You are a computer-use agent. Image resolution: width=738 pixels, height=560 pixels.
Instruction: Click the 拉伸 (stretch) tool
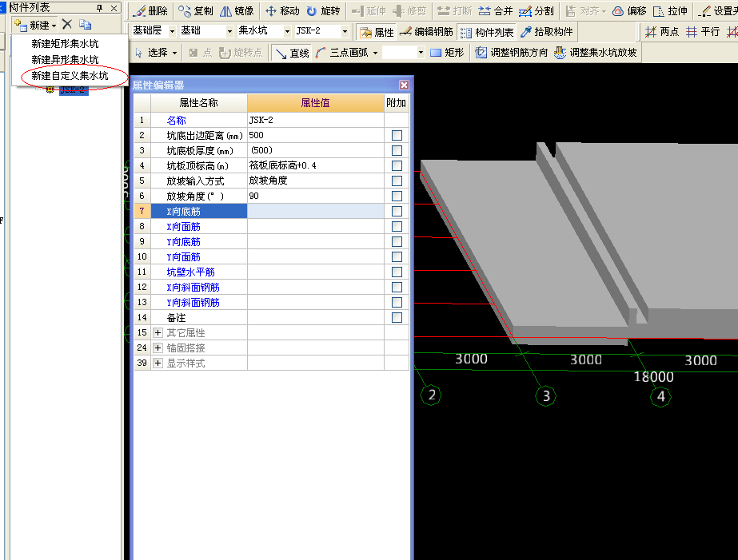670,11
